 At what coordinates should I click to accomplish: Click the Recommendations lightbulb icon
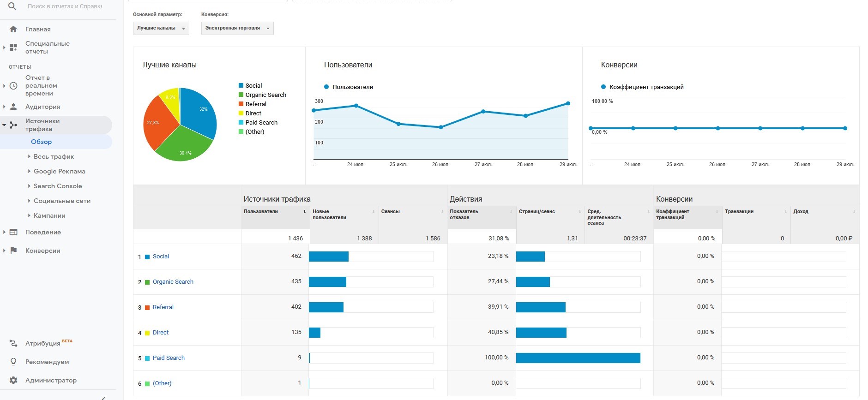click(x=13, y=362)
